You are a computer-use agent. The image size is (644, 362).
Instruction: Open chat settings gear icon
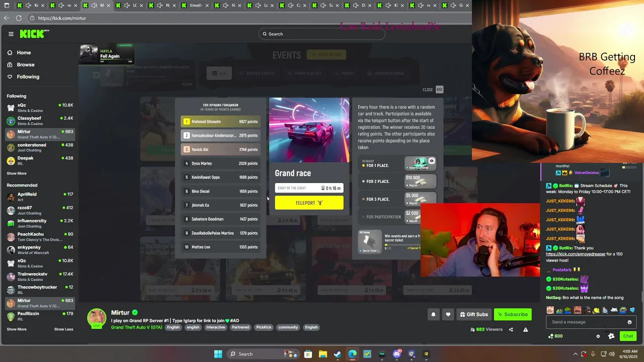click(598, 336)
